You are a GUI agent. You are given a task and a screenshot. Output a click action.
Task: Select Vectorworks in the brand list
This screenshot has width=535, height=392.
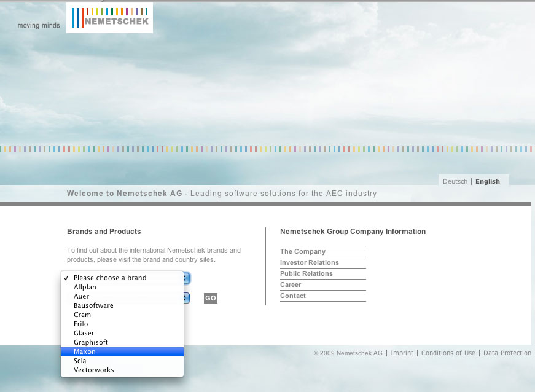(x=122, y=370)
